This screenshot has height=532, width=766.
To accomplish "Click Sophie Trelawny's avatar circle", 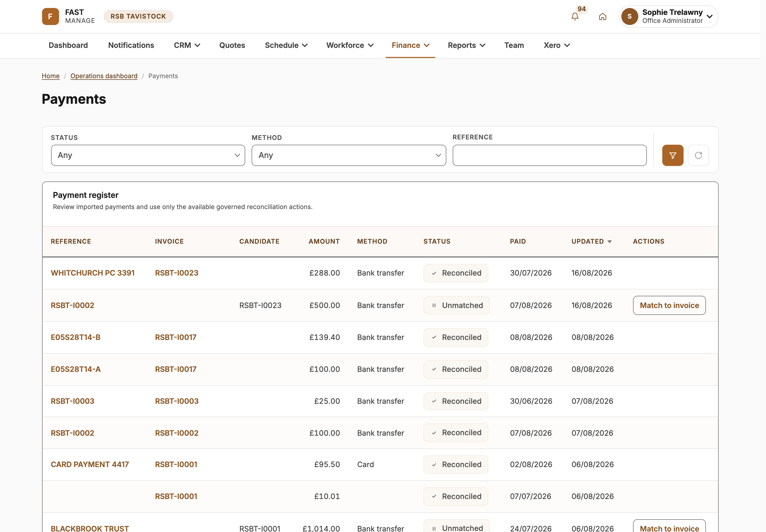I will (630, 16).
